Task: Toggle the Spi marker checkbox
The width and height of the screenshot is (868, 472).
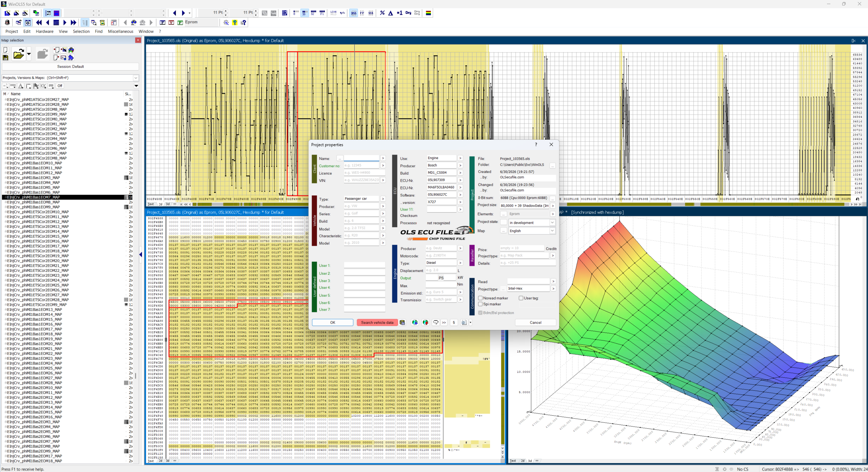Action: click(x=480, y=304)
